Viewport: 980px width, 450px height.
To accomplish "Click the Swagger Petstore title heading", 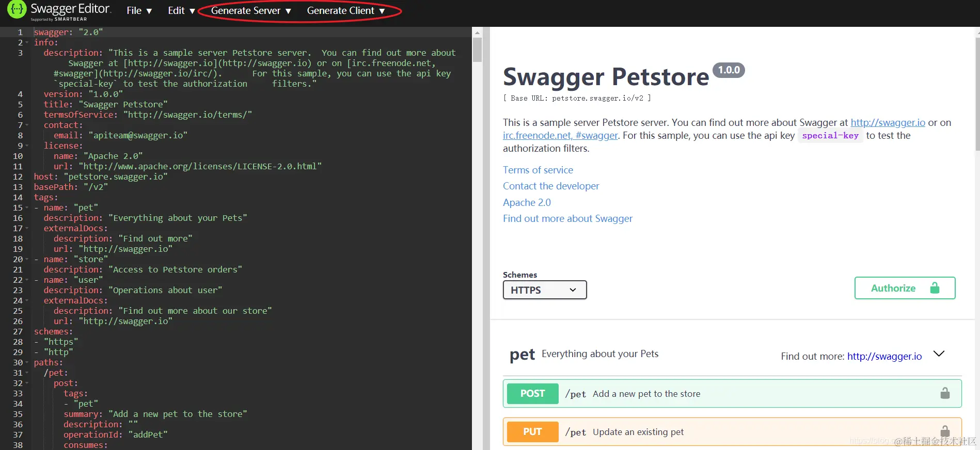I will point(606,77).
